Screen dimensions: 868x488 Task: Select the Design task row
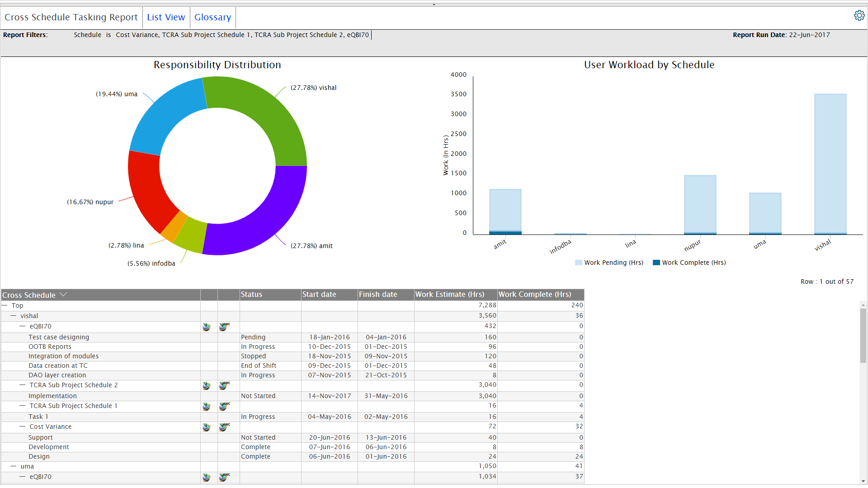(292, 456)
